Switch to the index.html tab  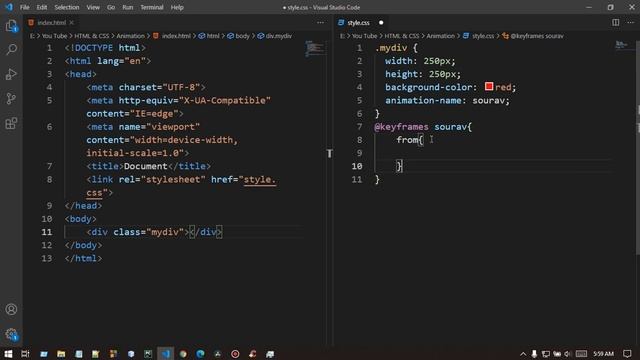pyautogui.click(x=51, y=22)
